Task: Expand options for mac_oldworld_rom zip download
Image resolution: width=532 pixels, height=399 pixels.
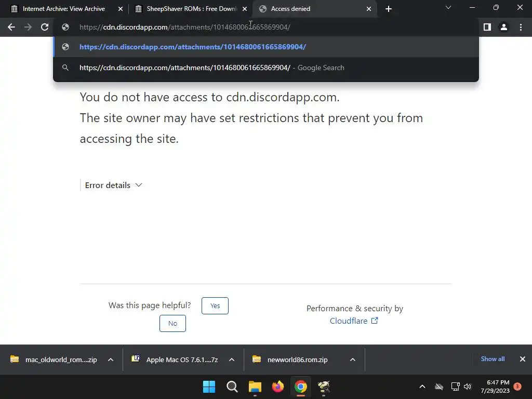Action: pyautogui.click(x=111, y=360)
